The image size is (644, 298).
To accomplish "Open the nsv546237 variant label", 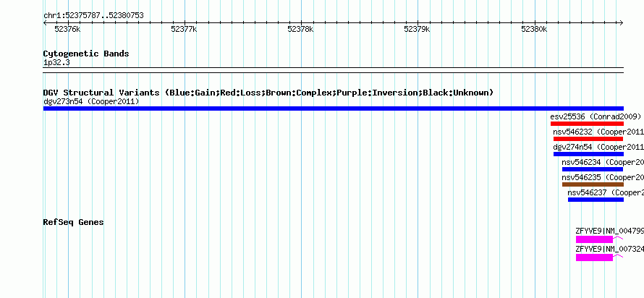I will point(606,192).
